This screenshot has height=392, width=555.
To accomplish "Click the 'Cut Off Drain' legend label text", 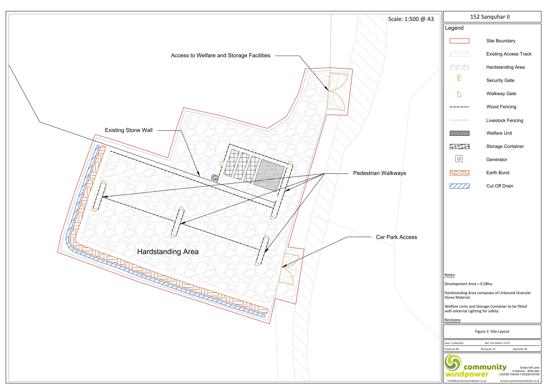I will [x=500, y=186].
